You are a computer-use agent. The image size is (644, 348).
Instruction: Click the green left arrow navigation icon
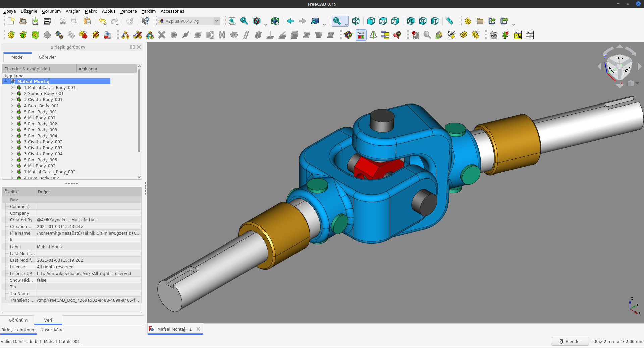(290, 21)
